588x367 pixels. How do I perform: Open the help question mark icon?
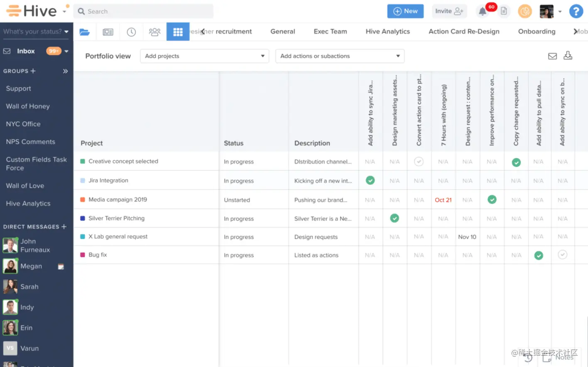point(576,12)
